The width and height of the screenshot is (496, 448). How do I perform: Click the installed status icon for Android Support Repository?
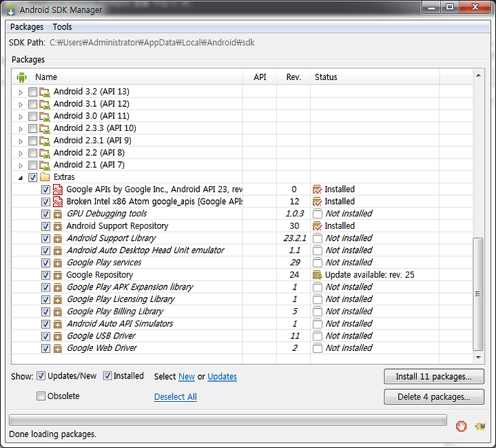coord(318,226)
